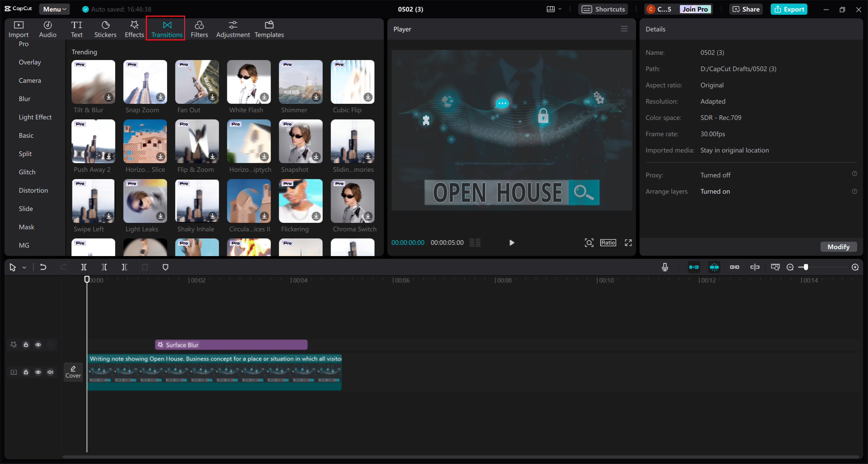
Task: Split the clip at the playhead
Action: coord(84,267)
